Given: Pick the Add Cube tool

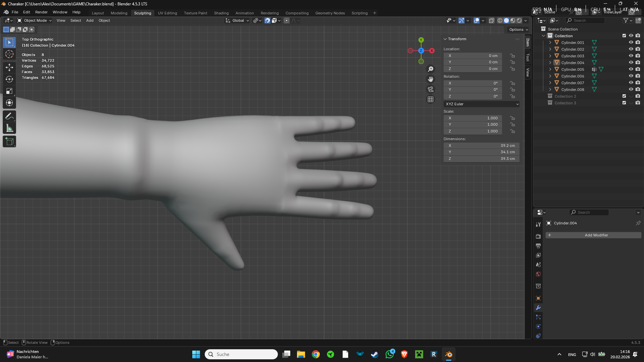Looking at the screenshot, I should (x=9, y=142).
